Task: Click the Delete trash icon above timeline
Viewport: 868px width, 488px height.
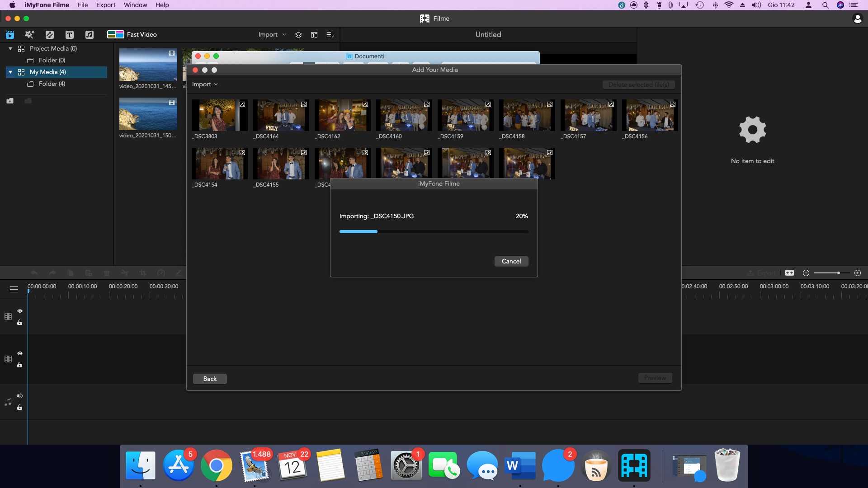Action: coord(107,273)
